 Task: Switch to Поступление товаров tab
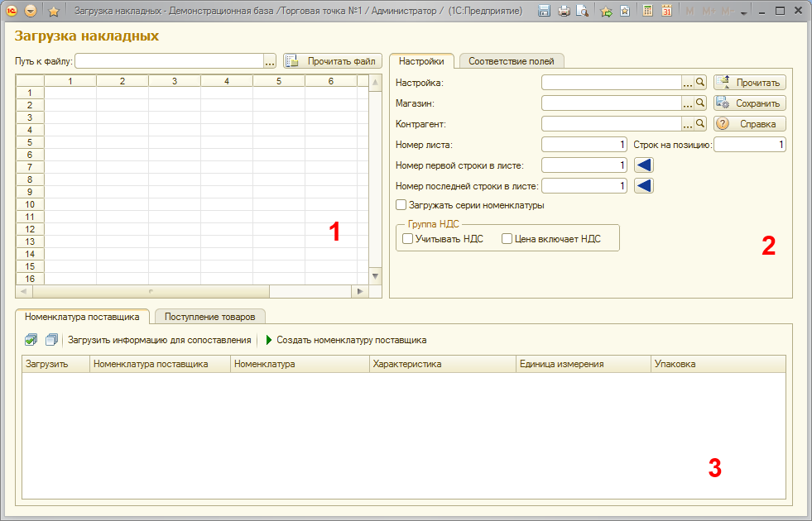point(210,316)
